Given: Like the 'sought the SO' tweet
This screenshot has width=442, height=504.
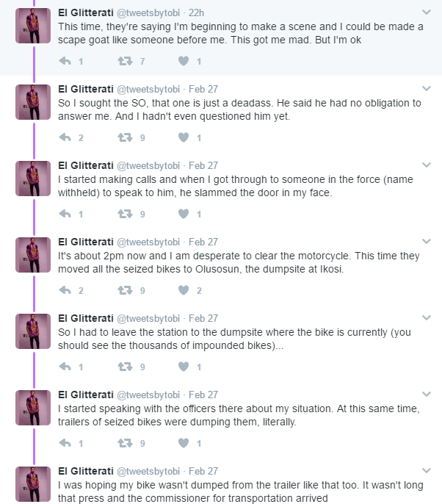Looking at the screenshot, I should coord(183,137).
